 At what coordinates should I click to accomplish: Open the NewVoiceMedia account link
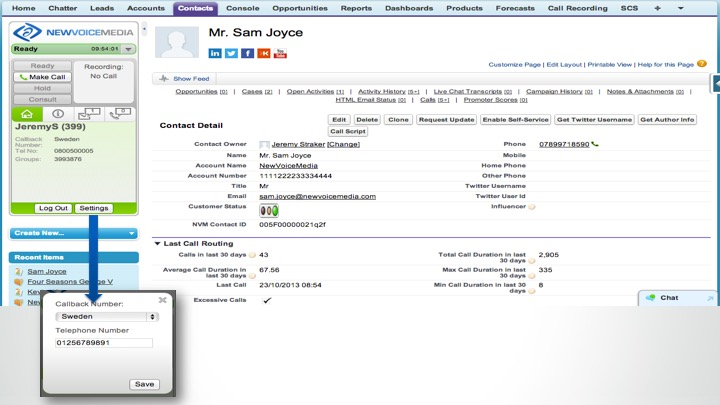(x=288, y=165)
